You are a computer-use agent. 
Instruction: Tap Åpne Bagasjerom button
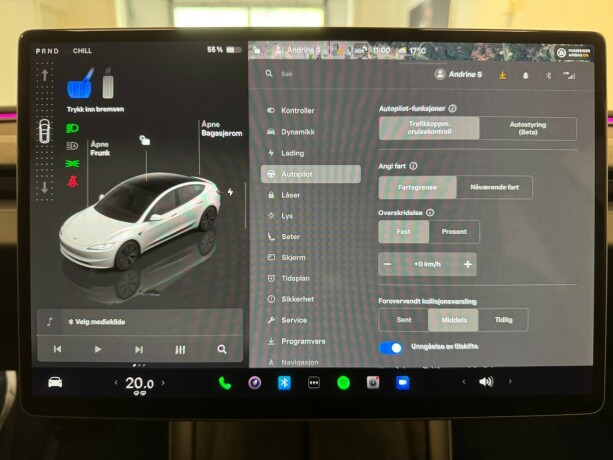click(222, 129)
